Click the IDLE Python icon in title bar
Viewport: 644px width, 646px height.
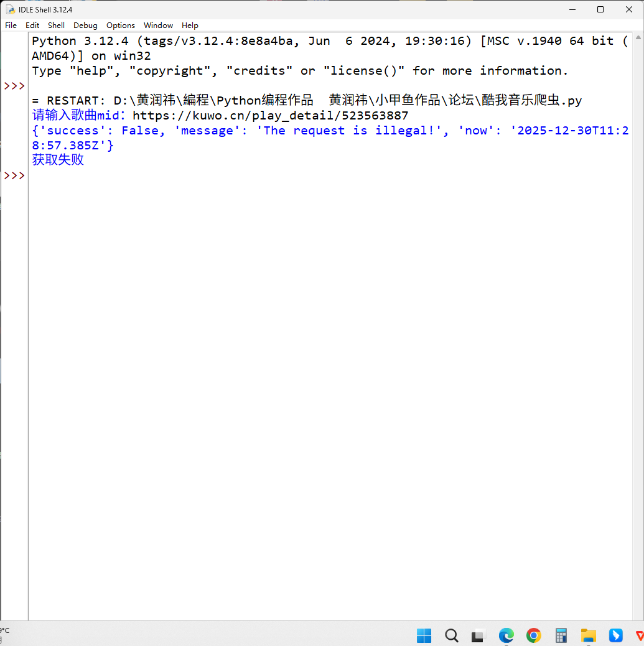11,9
